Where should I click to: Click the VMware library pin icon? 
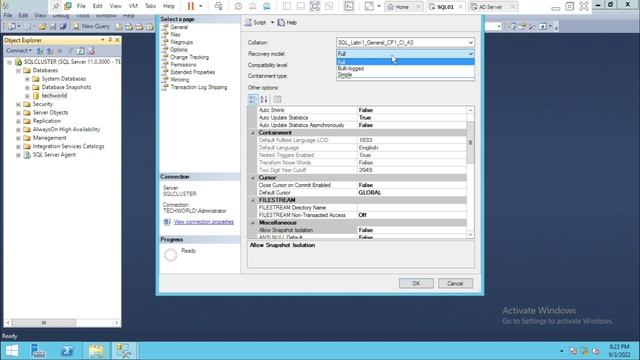56,6
